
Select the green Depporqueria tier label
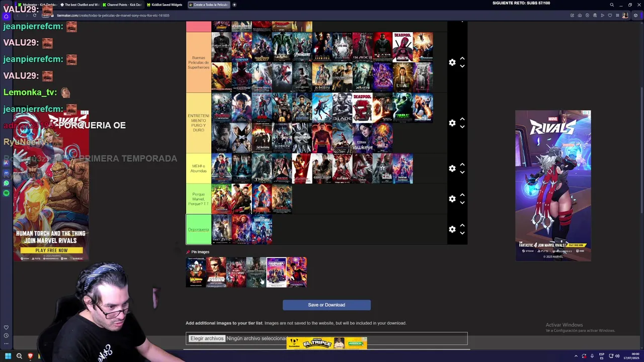tap(198, 229)
